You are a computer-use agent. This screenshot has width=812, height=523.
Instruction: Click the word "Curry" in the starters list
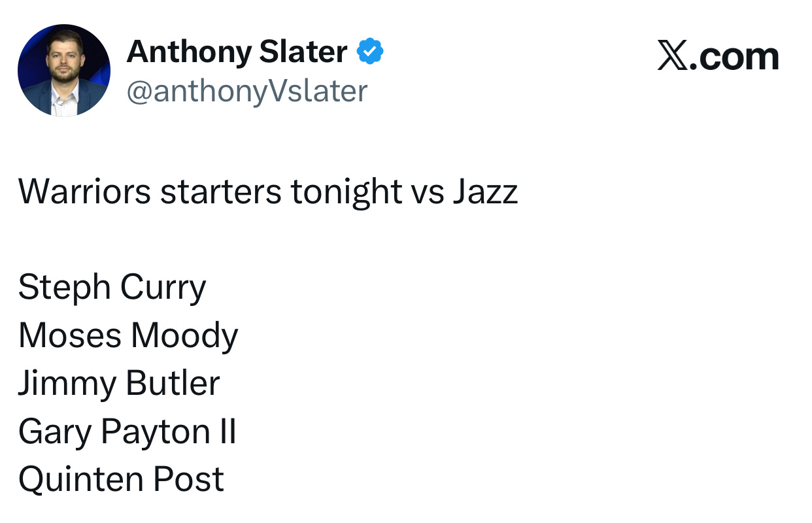click(163, 288)
